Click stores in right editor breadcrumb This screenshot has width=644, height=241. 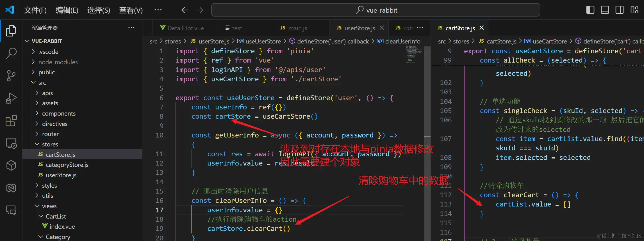pos(461,41)
